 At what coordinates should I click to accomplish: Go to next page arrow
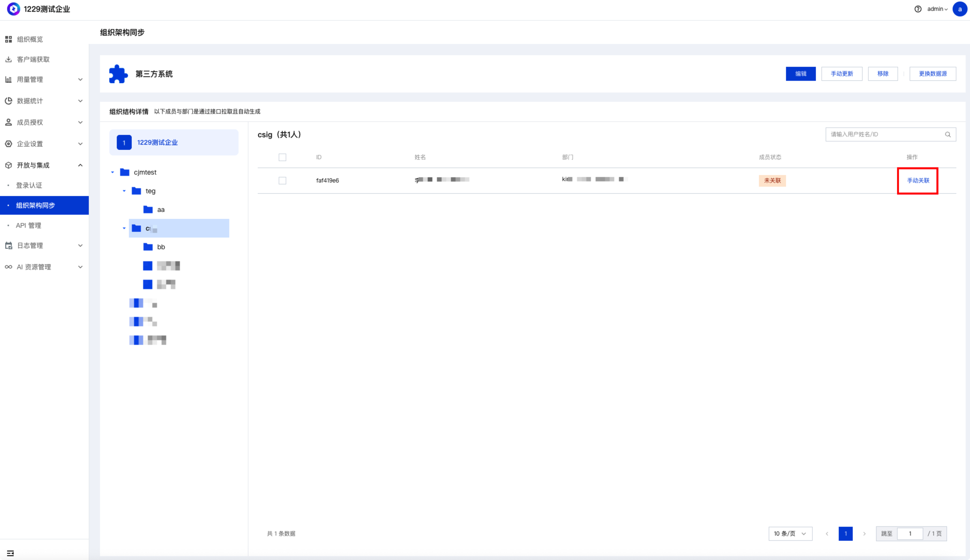pyautogui.click(x=864, y=533)
